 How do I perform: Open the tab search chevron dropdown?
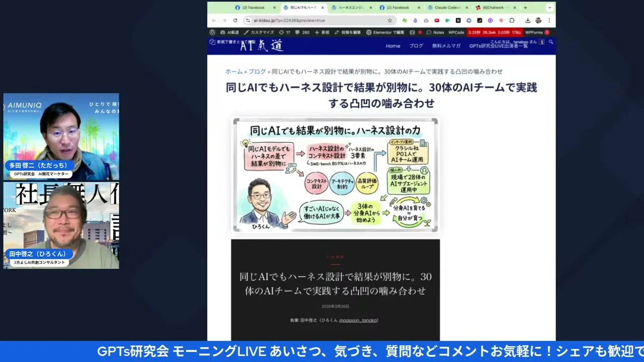click(549, 8)
